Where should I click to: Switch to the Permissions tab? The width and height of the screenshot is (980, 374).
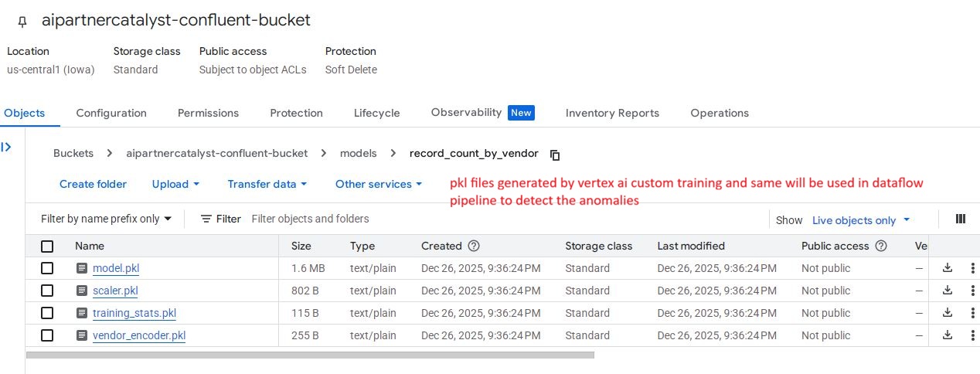[x=208, y=113]
